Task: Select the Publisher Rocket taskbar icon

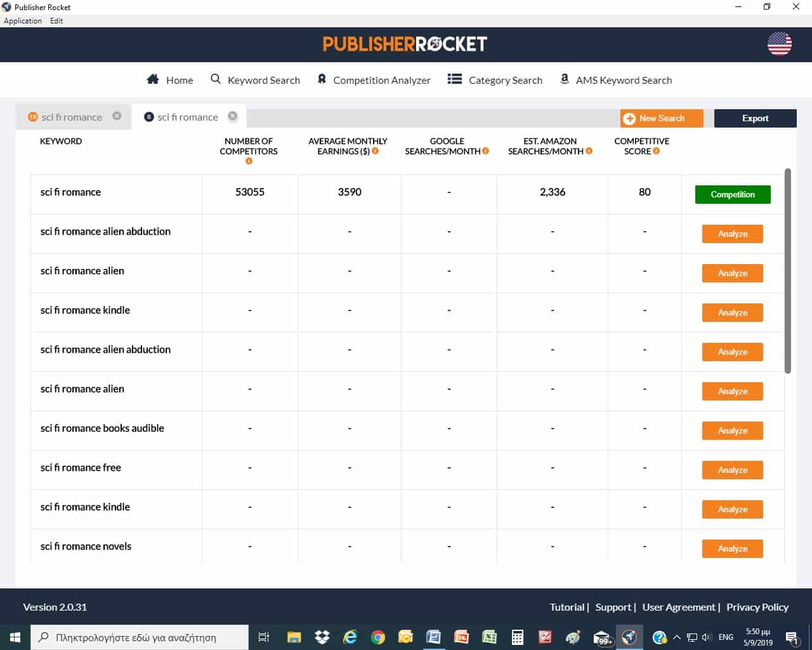Action: 629,637
